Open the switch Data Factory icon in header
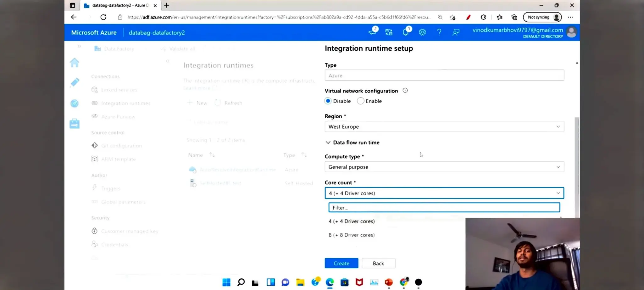644x290 pixels. coord(389,32)
